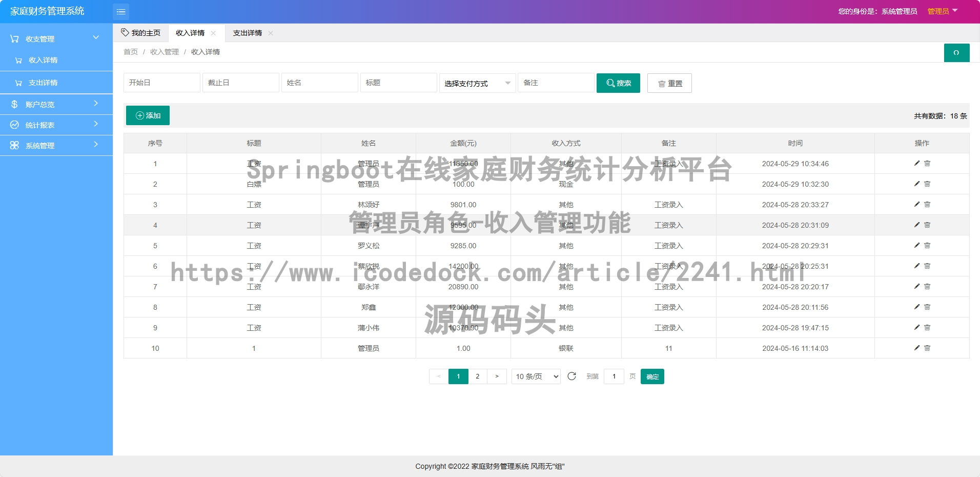Click timestamp 2024-05-16 11:14:03
Screen dimensions: 980x477
[795, 348]
